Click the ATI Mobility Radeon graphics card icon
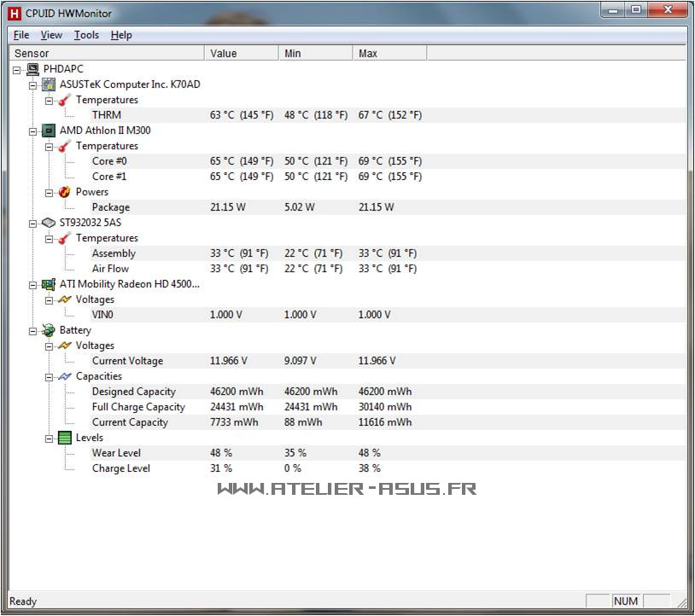Image resolution: width=695 pixels, height=616 pixels. click(x=49, y=284)
